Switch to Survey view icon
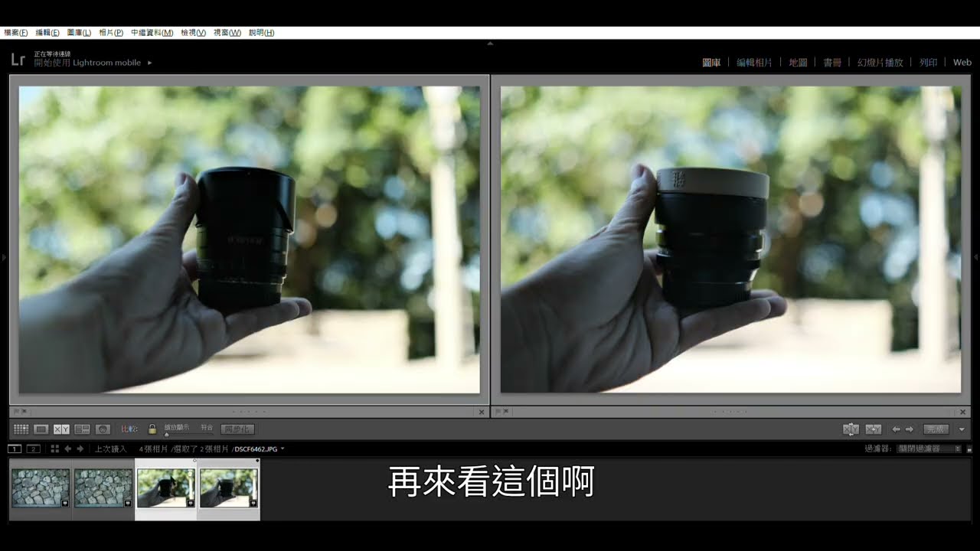This screenshot has height=551, width=980. [x=82, y=429]
